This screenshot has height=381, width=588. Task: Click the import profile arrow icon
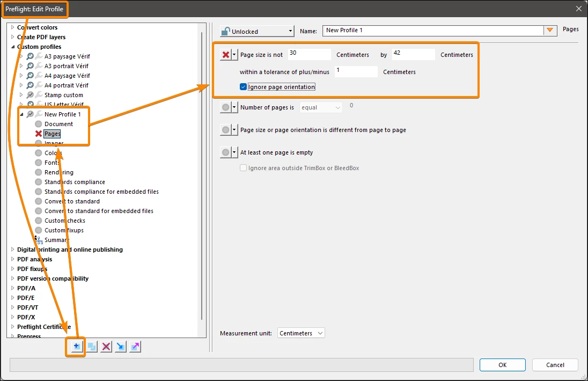[x=120, y=347]
